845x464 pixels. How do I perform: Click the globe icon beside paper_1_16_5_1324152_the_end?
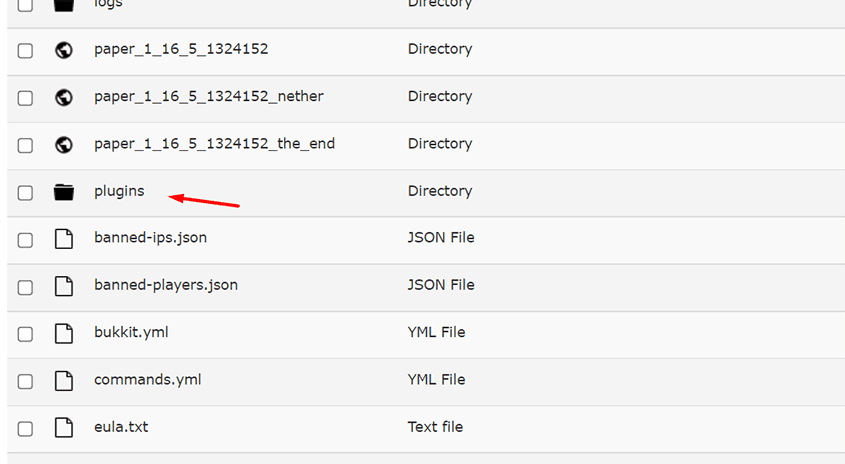tap(64, 145)
